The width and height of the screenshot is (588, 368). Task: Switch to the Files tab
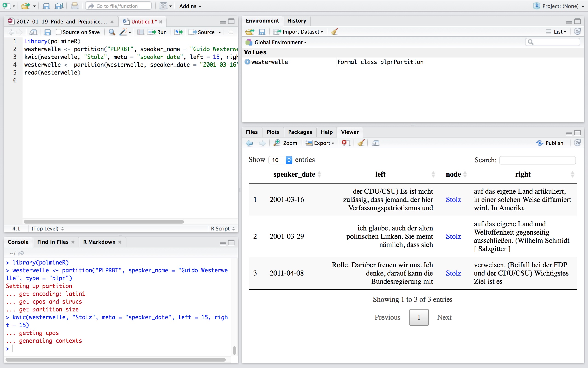(x=252, y=132)
